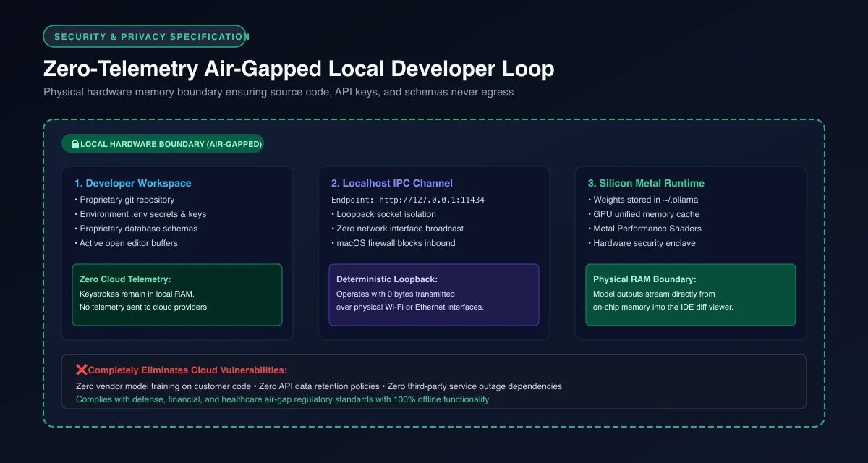Click the lock icon in the boundary badge
The image size is (868, 463).
75,144
